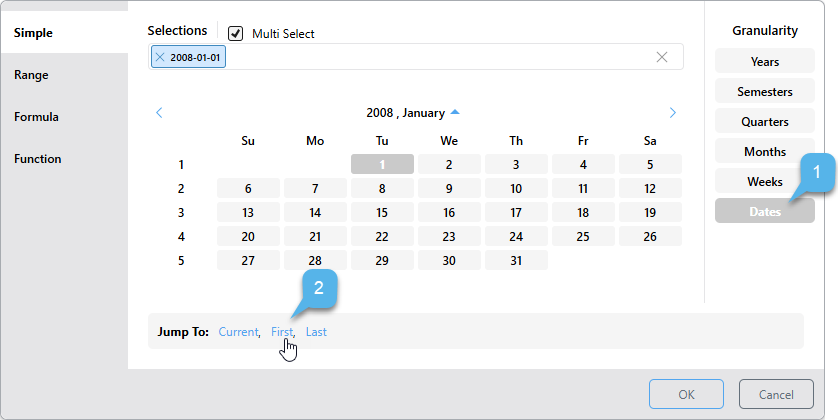The width and height of the screenshot is (838, 420).
Task: Go to previous month using left arrow
Action: pos(159,113)
